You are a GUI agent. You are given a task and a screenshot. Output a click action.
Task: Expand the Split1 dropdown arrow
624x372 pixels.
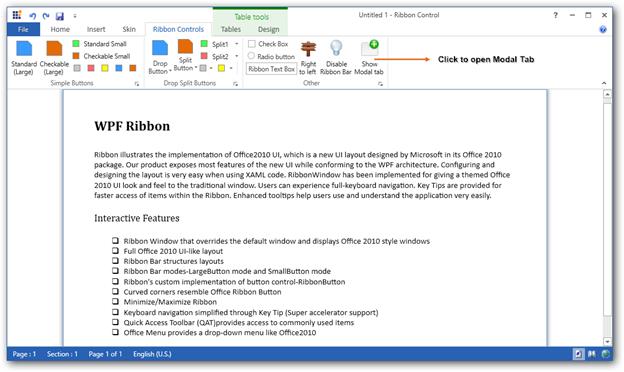(236, 44)
